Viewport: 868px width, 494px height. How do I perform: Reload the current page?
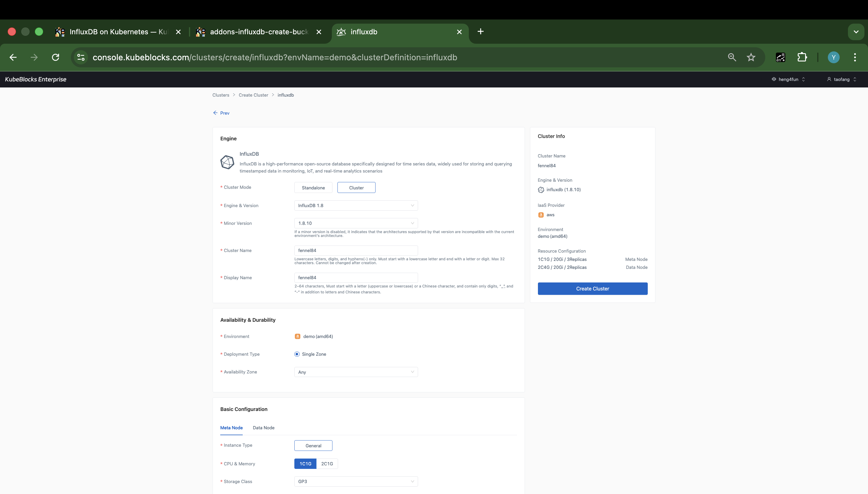point(56,57)
